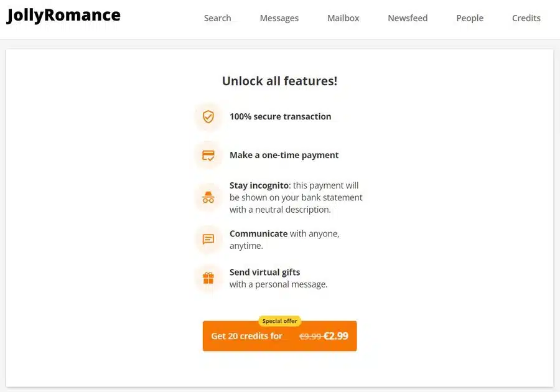Click the Communicate chat bubble icon
This screenshot has height=392, width=560.
(208, 239)
